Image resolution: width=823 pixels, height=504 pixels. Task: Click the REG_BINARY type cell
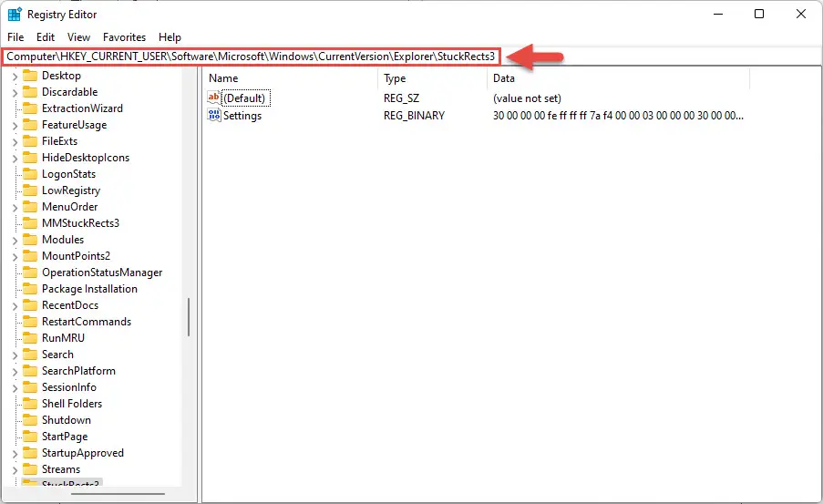click(x=414, y=116)
